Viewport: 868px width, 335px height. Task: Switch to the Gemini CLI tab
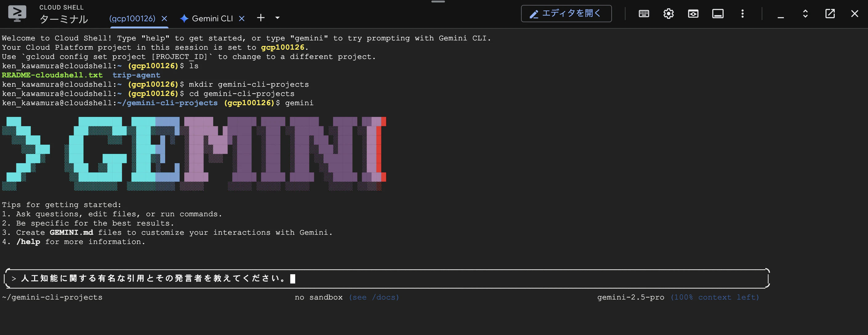pyautogui.click(x=212, y=19)
